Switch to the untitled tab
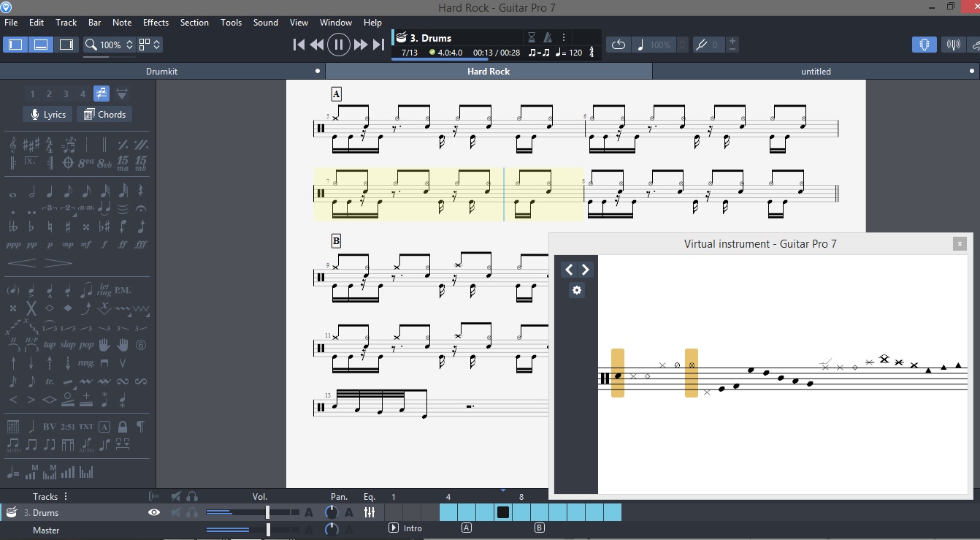 (x=816, y=72)
